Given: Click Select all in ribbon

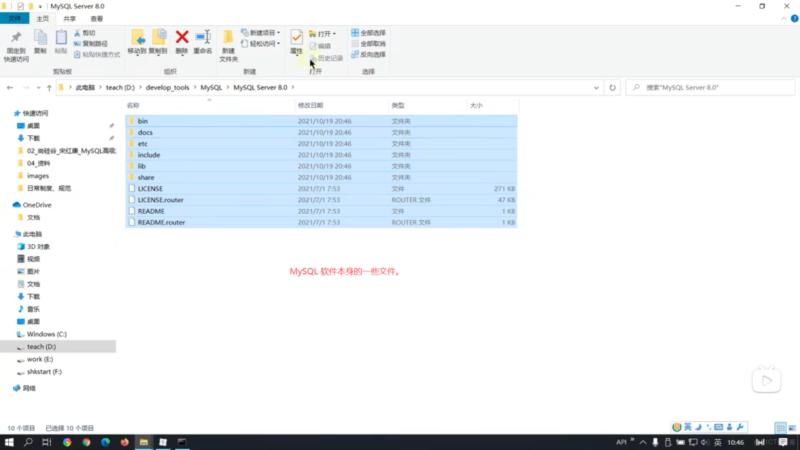Looking at the screenshot, I should coord(368,33).
